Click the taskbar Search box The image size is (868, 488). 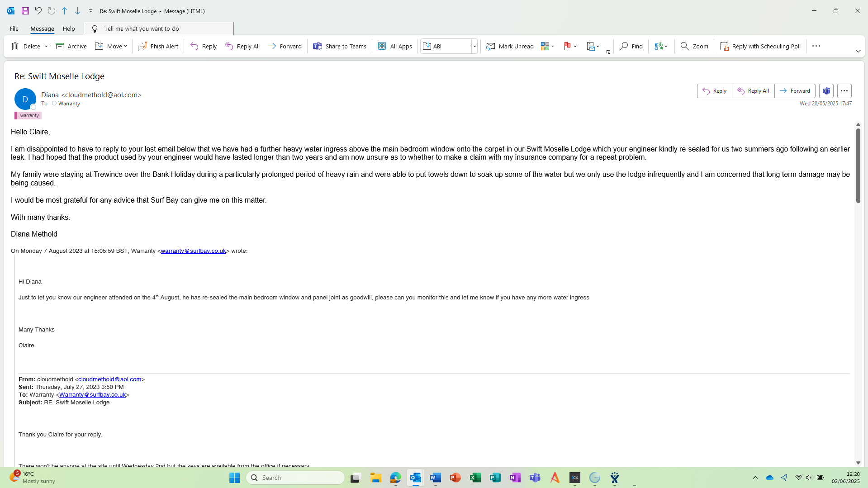(295, 478)
